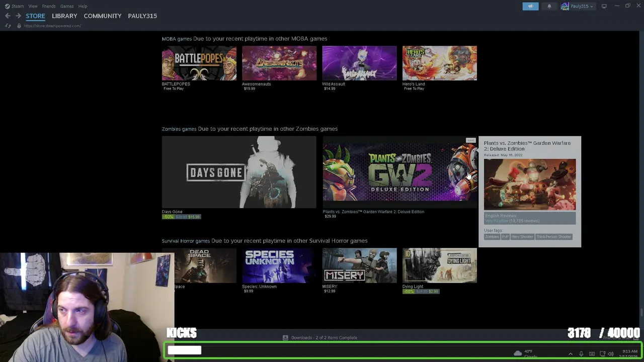Image resolution: width=644 pixels, height=362 pixels.
Task: Click the Awesomenauts $19.99 price
Action: click(250, 88)
